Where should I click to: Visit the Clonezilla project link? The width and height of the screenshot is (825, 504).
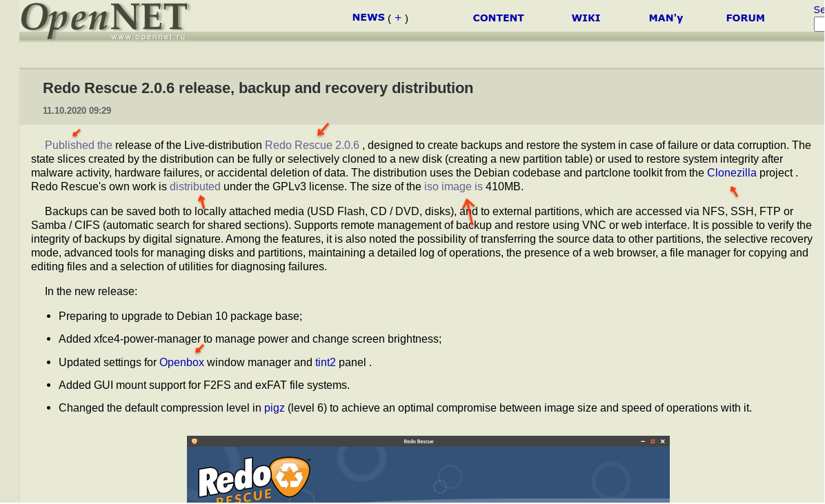click(731, 172)
